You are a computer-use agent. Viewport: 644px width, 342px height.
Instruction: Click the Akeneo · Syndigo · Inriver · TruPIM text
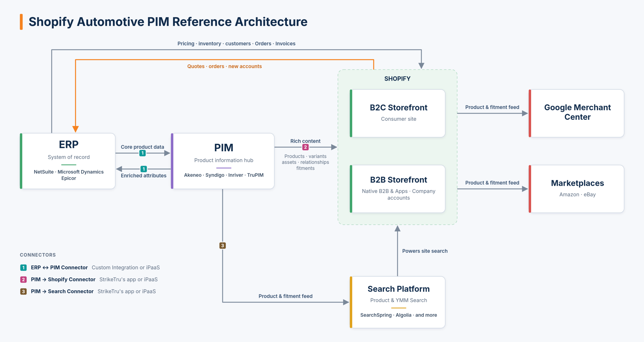coord(224,175)
